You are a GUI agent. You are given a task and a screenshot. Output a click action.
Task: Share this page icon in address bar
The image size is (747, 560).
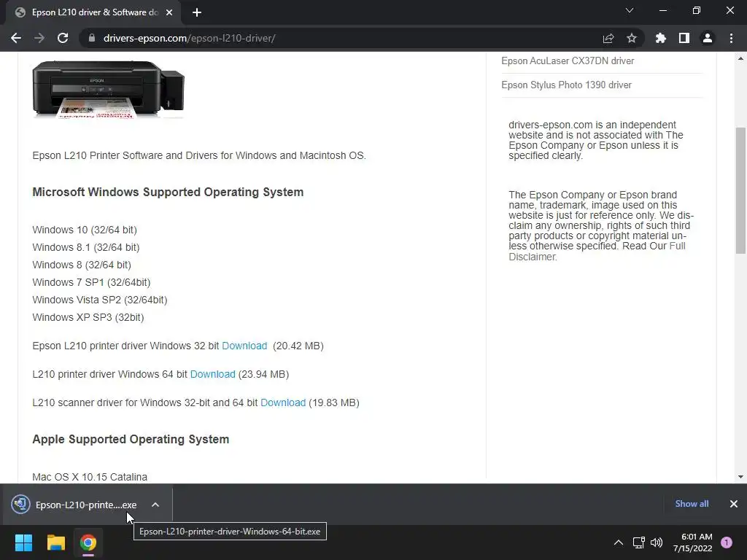(608, 38)
